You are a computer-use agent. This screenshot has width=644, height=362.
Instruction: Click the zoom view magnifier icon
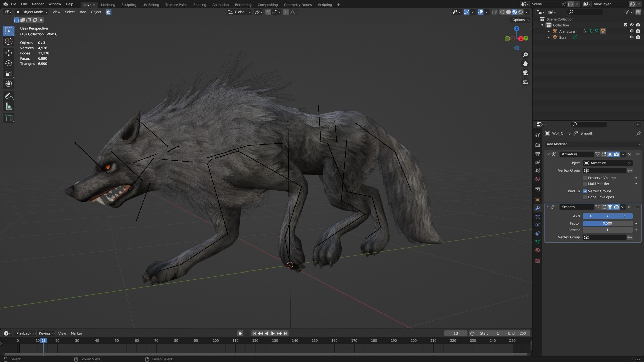pos(525,55)
